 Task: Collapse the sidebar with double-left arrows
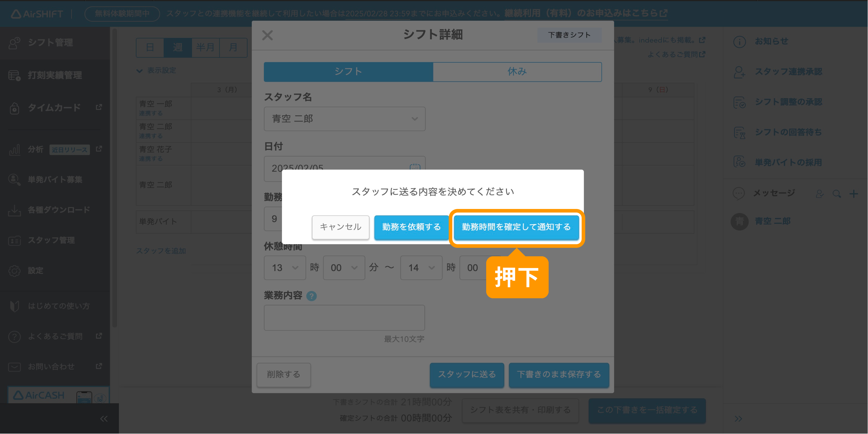point(104,419)
